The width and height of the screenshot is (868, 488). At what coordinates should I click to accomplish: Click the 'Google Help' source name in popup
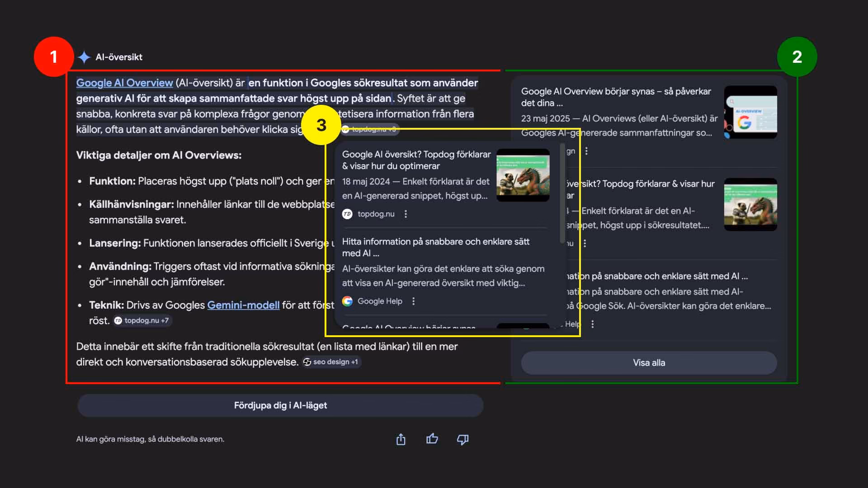point(380,301)
